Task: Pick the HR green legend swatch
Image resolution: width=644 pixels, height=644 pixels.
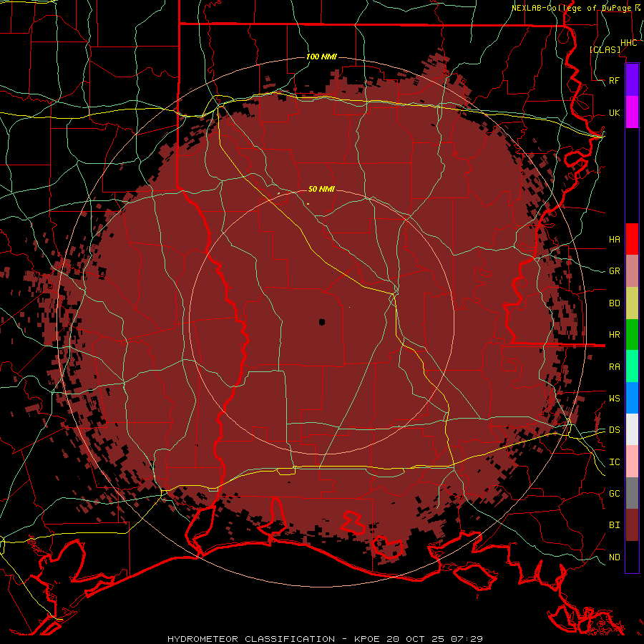Action: click(x=632, y=334)
